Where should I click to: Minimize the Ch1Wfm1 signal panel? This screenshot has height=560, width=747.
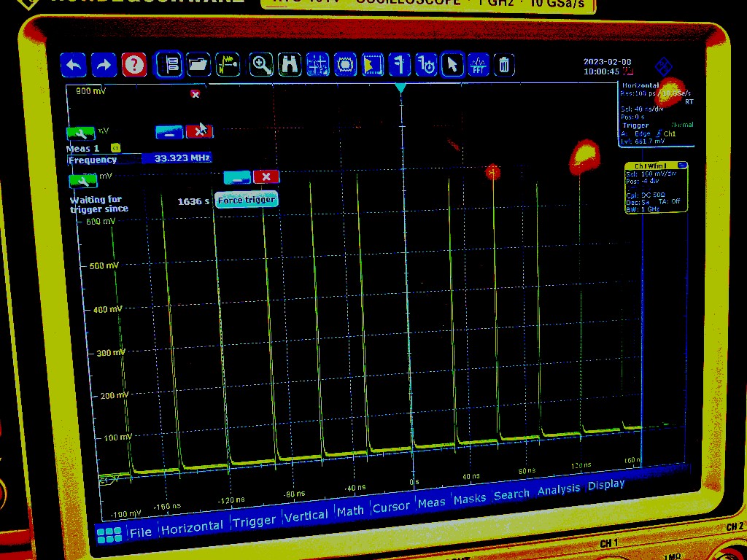pyautogui.click(x=681, y=166)
